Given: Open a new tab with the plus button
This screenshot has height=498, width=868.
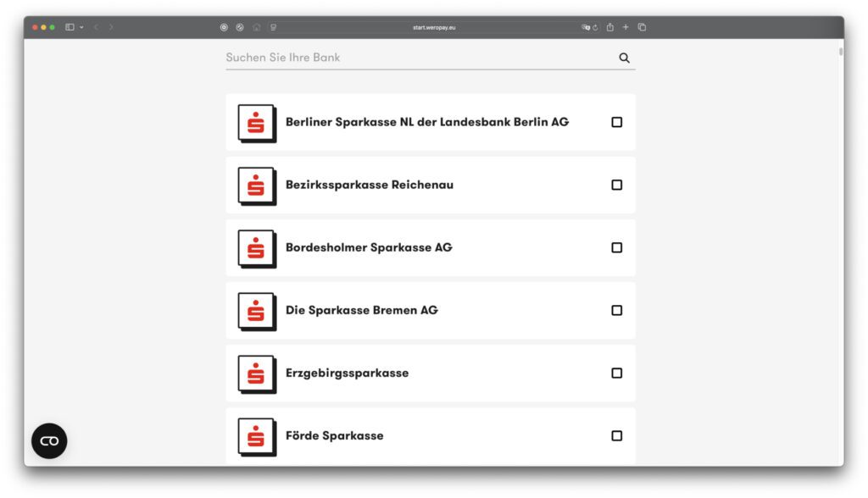Looking at the screenshot, I should click(626, 26).
